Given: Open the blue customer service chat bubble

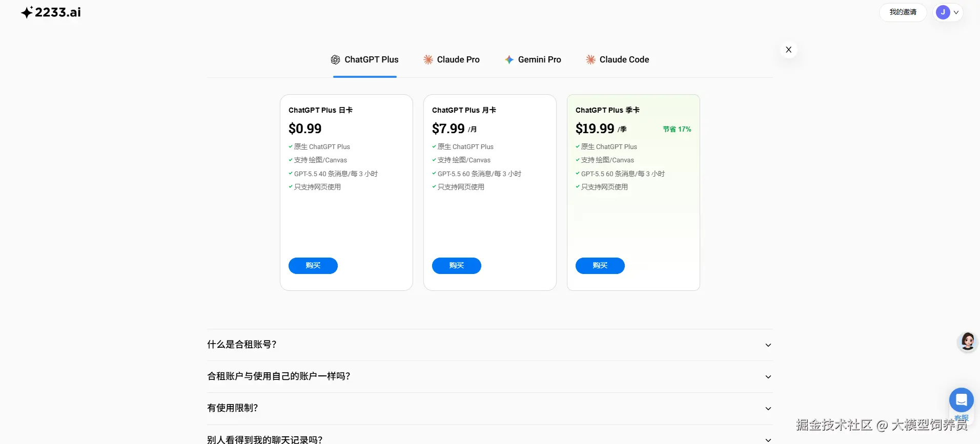Looking at the screenshot, I should pyautogui.click(x=962, y=400).
